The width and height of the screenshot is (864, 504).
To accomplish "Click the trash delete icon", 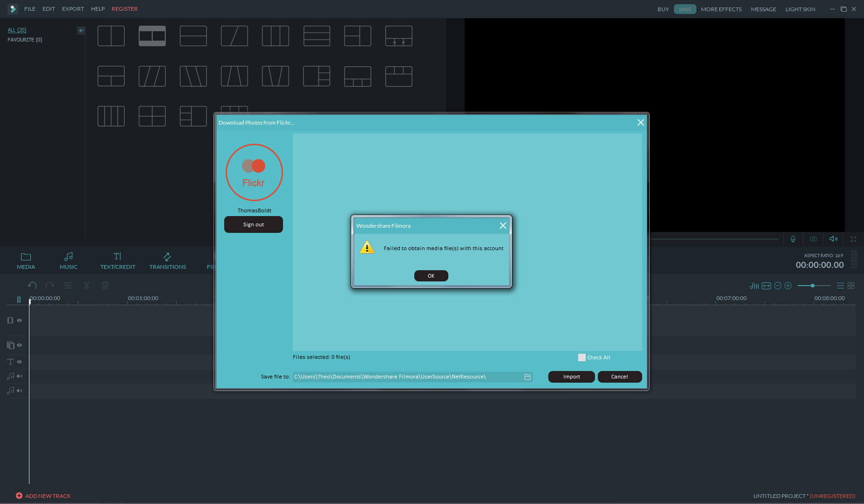I will (x=106, y=285).
